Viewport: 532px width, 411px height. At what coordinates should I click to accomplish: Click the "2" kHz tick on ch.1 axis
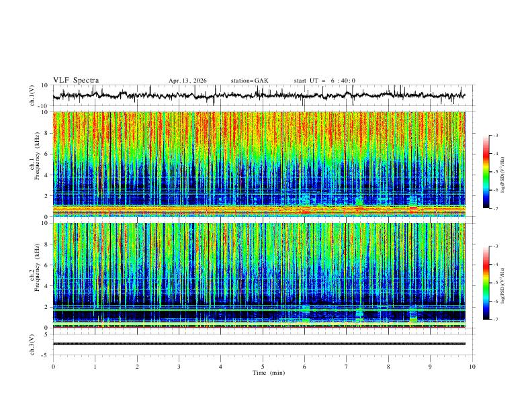click(47, 196)
